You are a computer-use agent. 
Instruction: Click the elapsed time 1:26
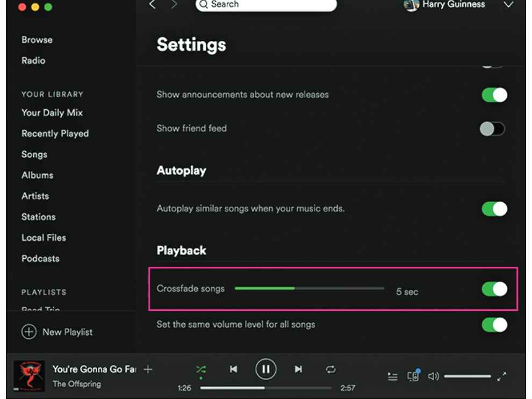[x=184, y=388]
